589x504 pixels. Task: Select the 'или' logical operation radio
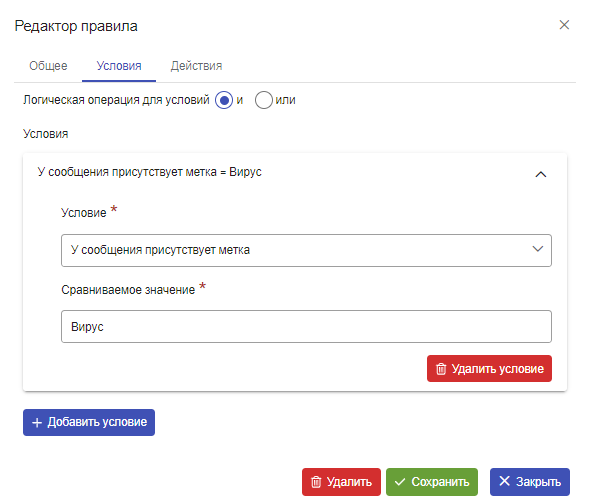264,100
